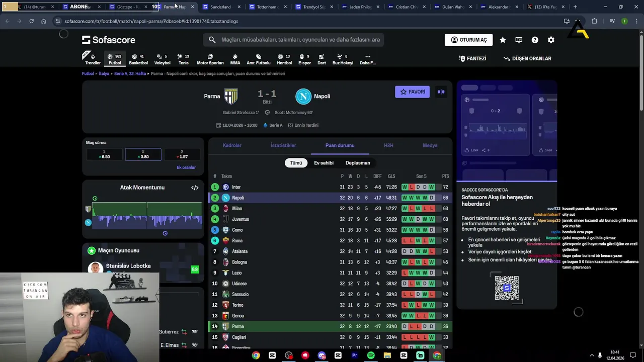The image size is (644, 362).
Task: Expand Daha F... more sports menu
Action: (367, 59)
